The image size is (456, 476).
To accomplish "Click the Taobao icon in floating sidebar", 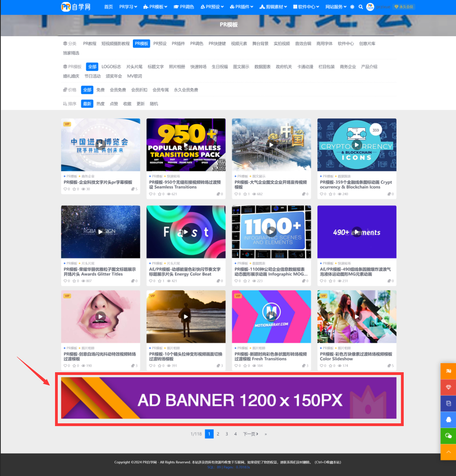I will coord(448,371).
